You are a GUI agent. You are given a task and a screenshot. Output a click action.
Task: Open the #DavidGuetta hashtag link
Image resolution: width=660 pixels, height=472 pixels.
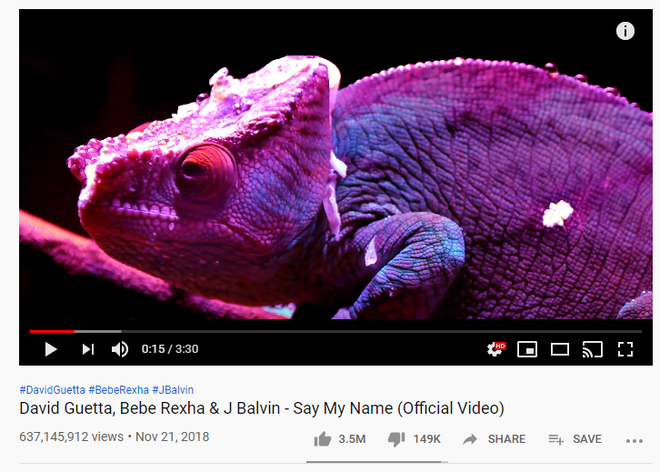tap(52, 390)
